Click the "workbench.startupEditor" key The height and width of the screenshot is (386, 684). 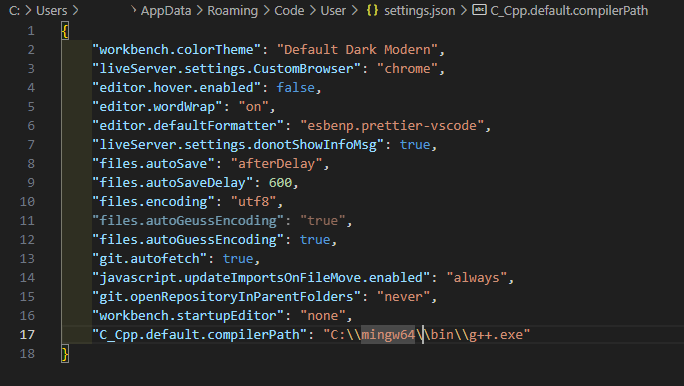click(188, 315)
